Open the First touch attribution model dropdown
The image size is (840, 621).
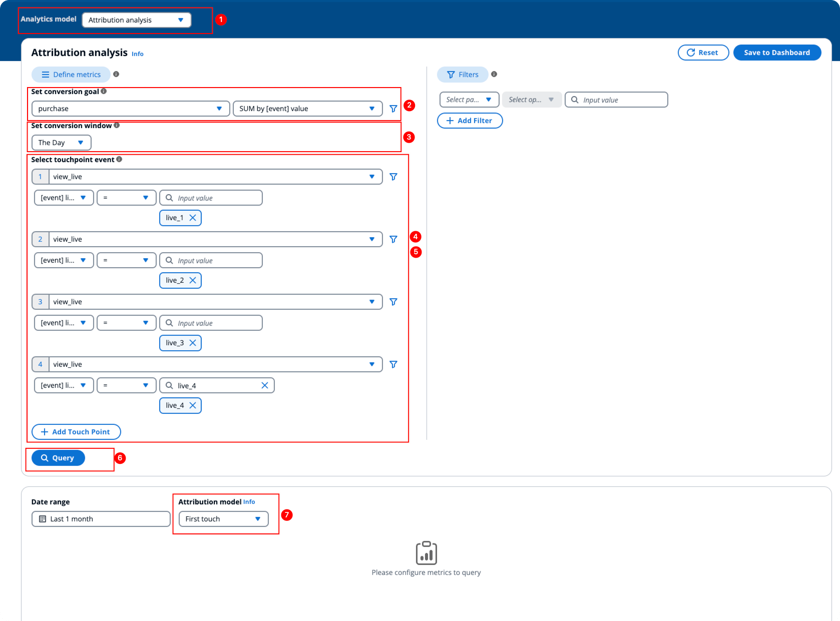[224, 519]
